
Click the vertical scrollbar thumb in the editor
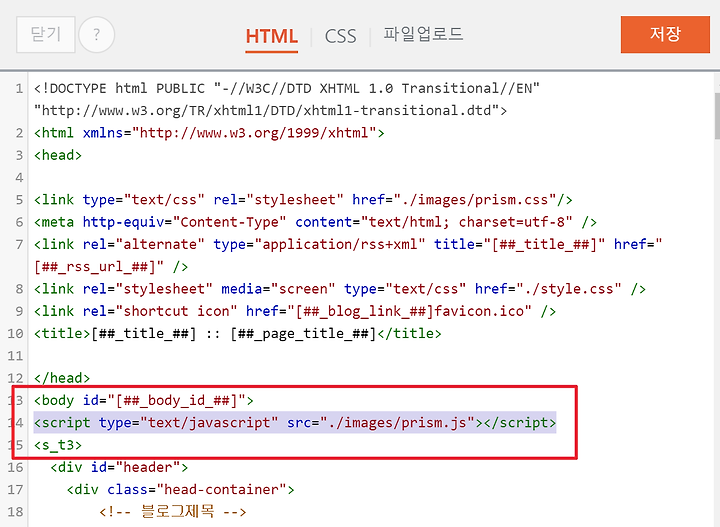717,116
